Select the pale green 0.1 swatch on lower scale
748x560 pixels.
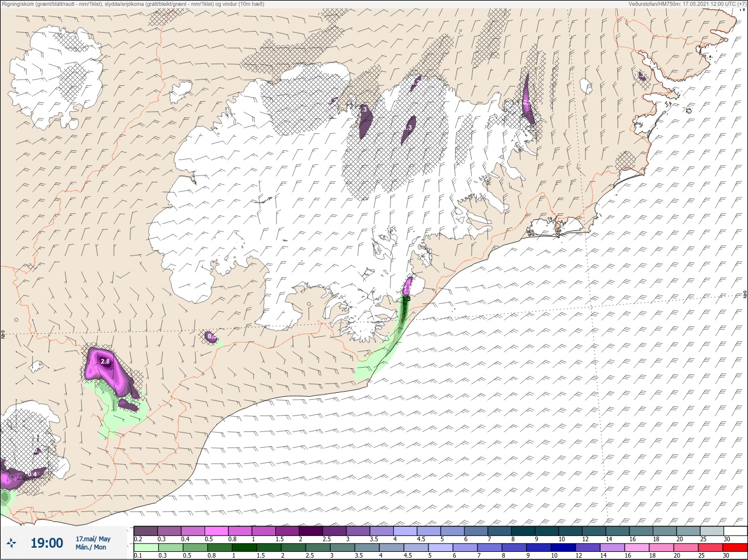[146, 548]
